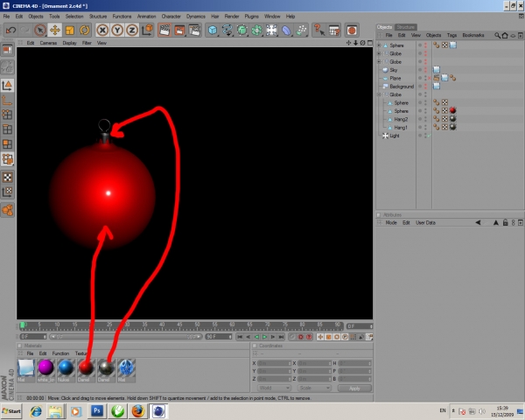
Task: Select the checkerboard Texture tool
Action: [7, 177]
